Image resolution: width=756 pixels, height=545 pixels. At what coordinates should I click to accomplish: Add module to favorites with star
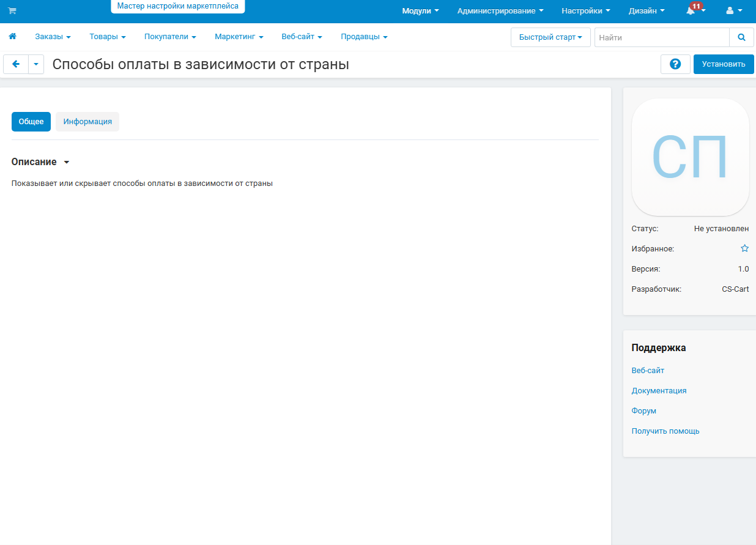744,248
